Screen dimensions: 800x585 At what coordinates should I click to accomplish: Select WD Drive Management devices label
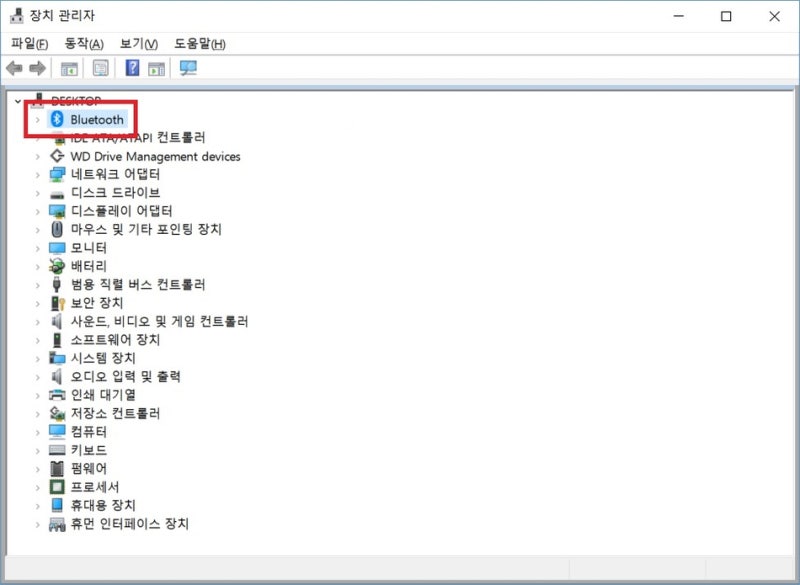[155, 156]
